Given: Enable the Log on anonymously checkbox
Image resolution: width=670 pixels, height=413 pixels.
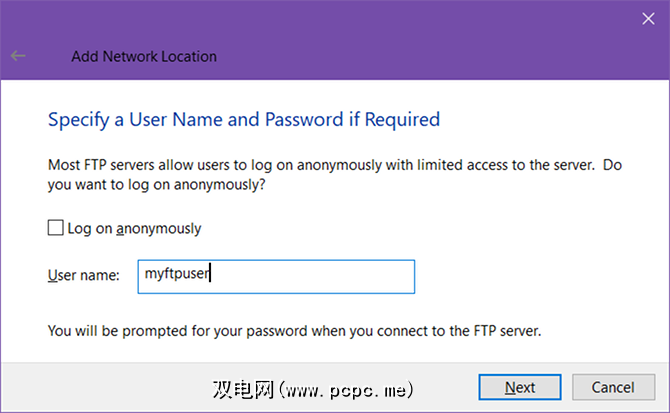Looking at the screenshot, I should (56, 228).
